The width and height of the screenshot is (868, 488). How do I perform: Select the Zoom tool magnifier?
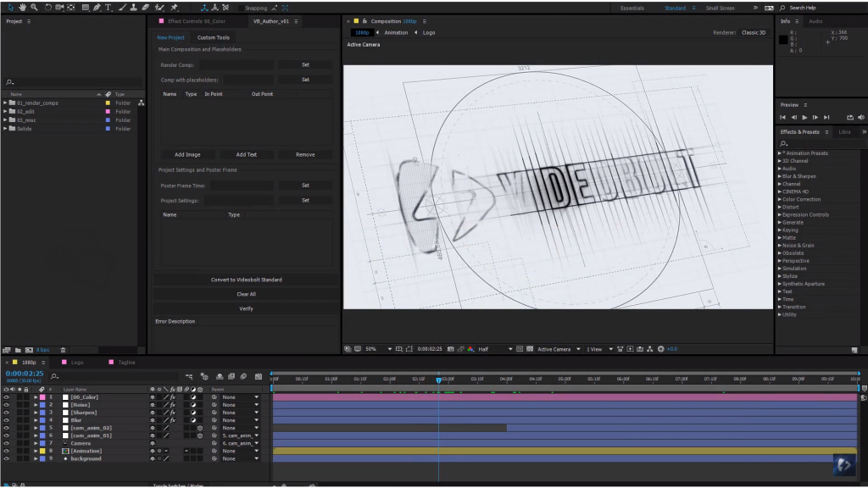(x=33, y=8)
